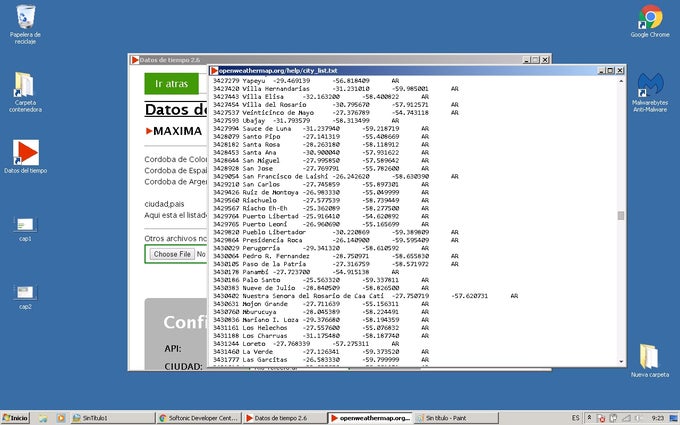Screen dimensions: 680x425
Task: Click the 'Cordoba de Arge' text line
Action: (x=176, y=182)
